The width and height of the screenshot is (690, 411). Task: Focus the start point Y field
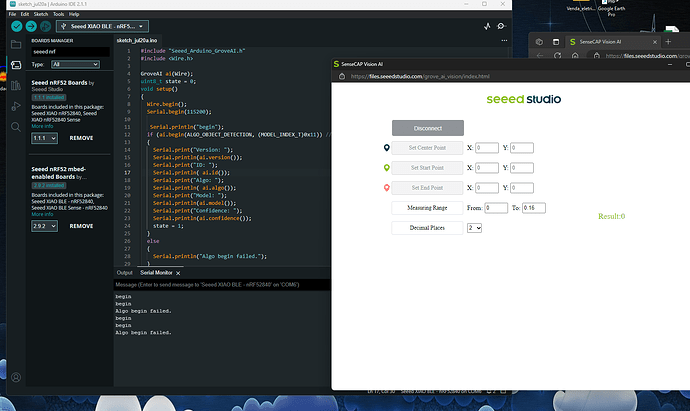(522, 168)
